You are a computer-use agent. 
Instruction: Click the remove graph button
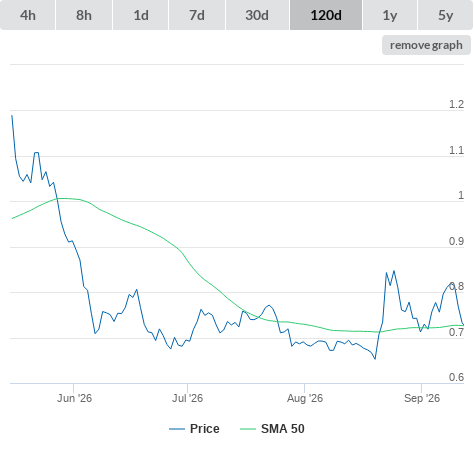[426, 45]
